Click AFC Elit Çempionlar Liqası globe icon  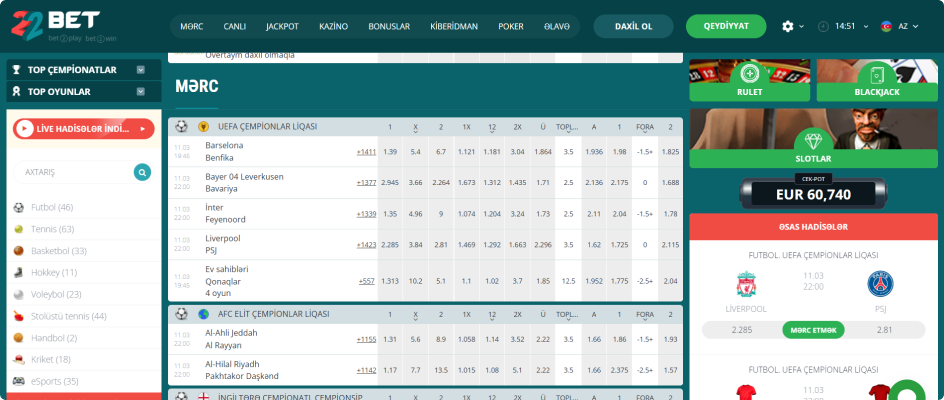click(x=203, y=314)
